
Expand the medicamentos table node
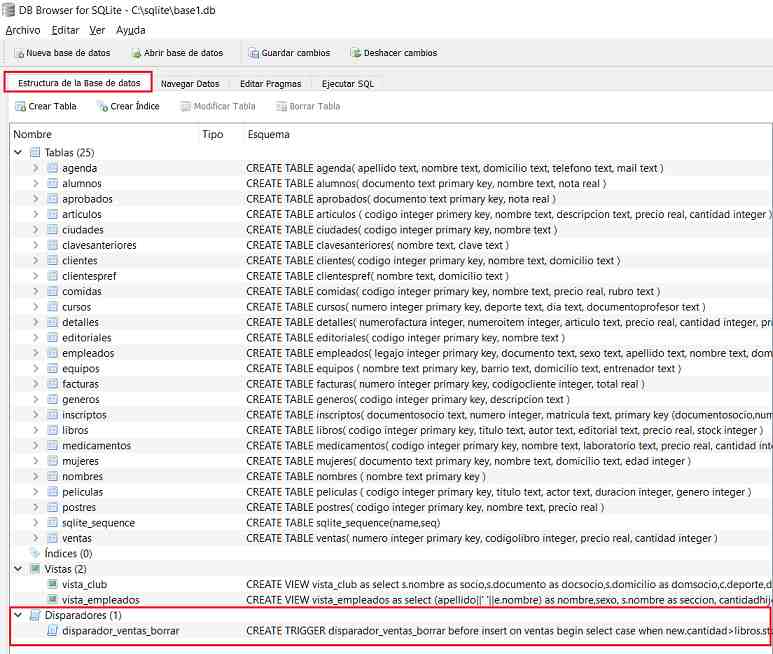(x=35, y=446)
